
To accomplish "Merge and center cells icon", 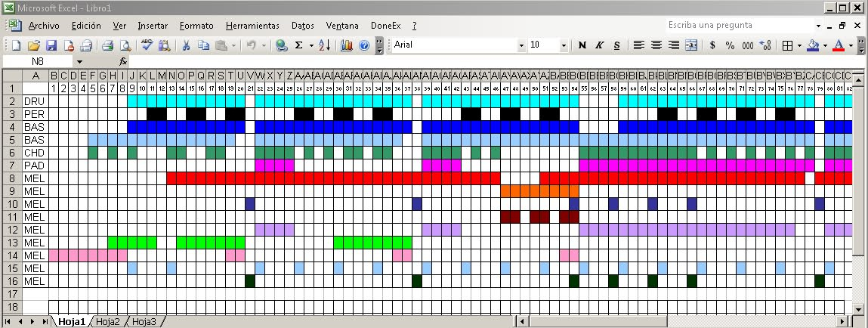I will [x=691, y=45].
